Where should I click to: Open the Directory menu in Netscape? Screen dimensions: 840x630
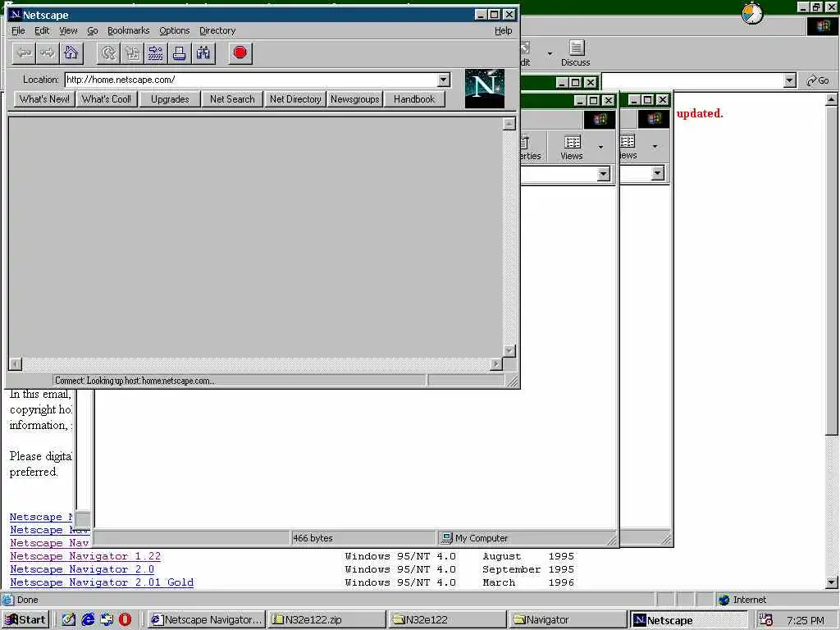217,30
